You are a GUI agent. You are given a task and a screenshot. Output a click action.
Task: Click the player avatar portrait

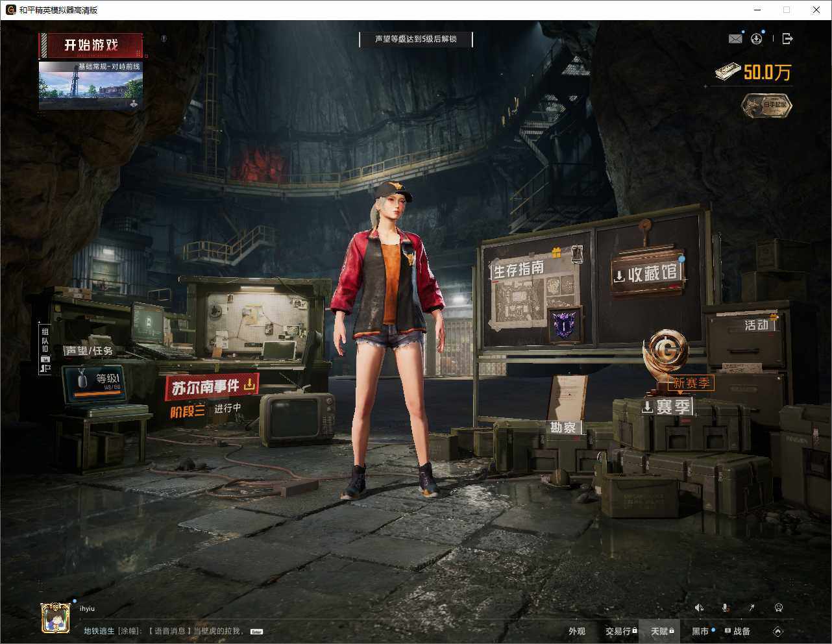click(56, 617)
